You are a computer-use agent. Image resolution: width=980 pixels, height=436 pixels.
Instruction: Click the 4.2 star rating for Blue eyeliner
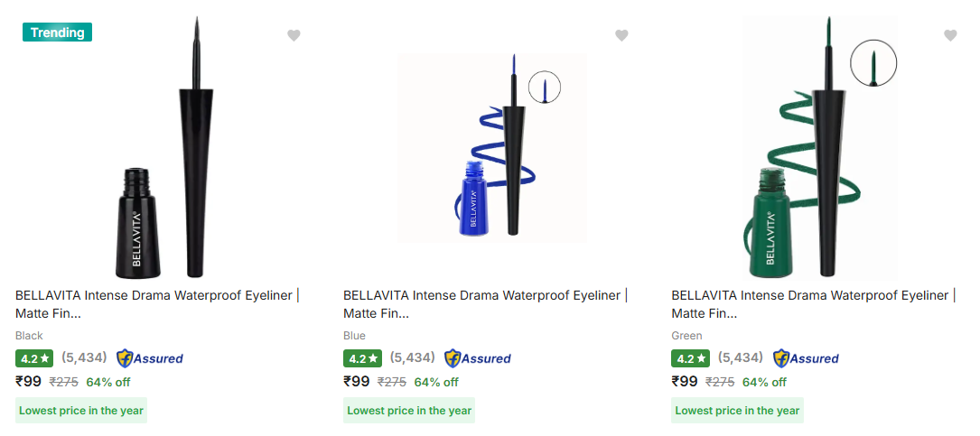click(363, 358)
